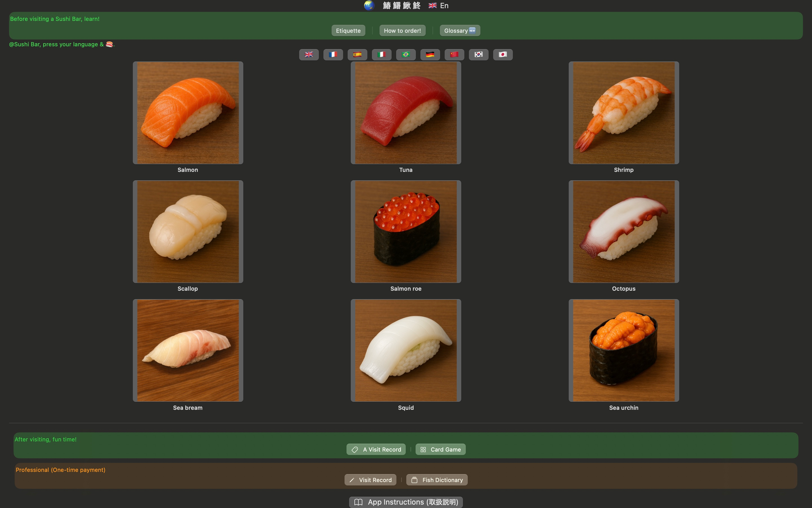The height and width of the screenshot is (508, 812).
Task: Select the German flag language button
Action: point(430,54)
